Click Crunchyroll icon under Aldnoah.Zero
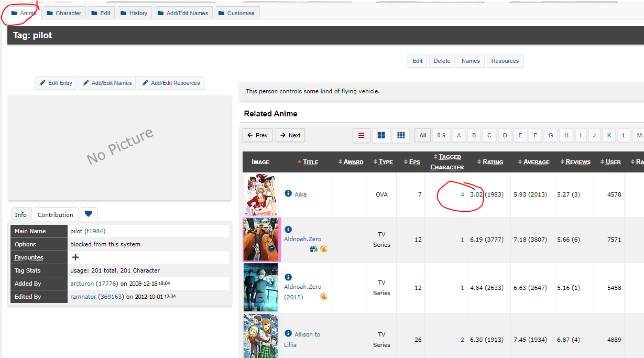 [x=324, y=249]
